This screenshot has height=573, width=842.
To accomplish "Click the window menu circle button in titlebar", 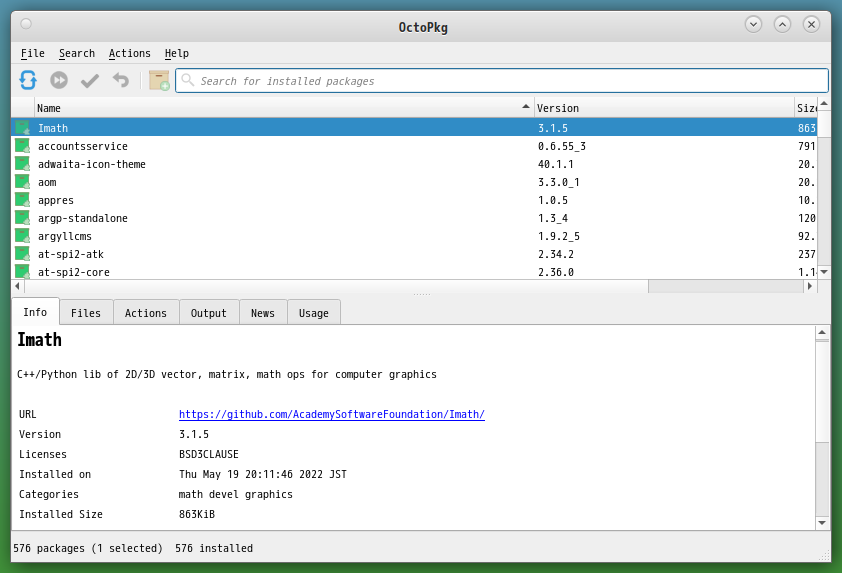I will pos(26,24).
